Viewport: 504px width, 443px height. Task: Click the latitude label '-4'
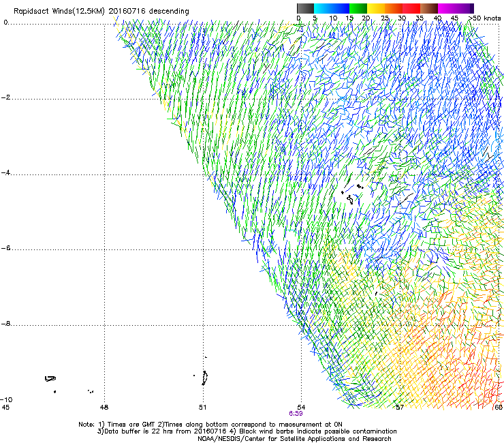pos(5,172)
